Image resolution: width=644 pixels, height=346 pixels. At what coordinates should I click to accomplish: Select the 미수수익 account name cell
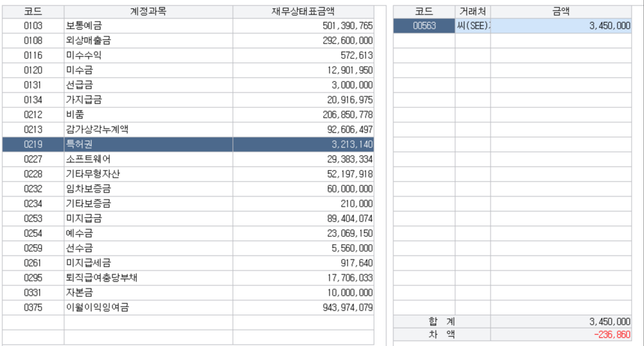point(84,55)
